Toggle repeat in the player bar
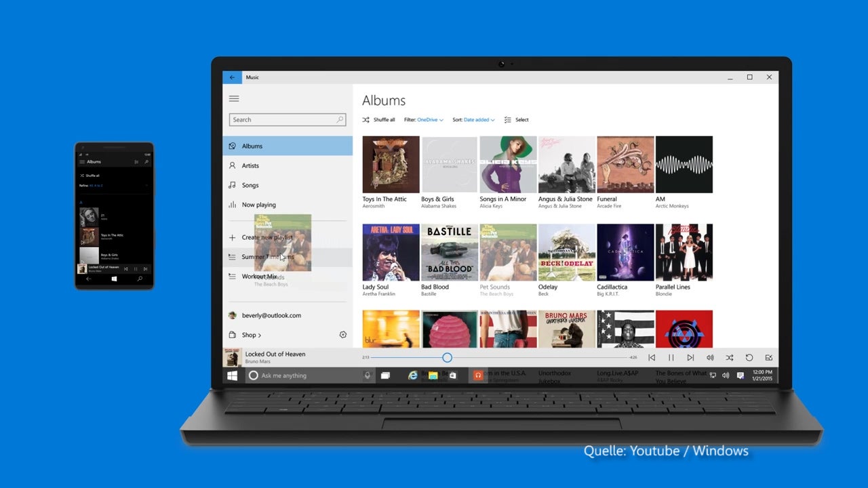Image resolution: width=868 pixels, height=488 pixels. (749, 358)
